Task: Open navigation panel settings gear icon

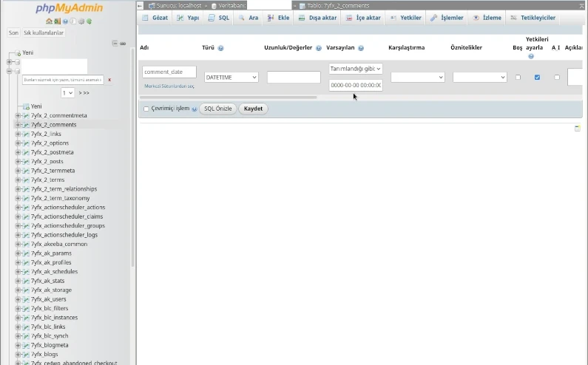Action: click(81, 21)
